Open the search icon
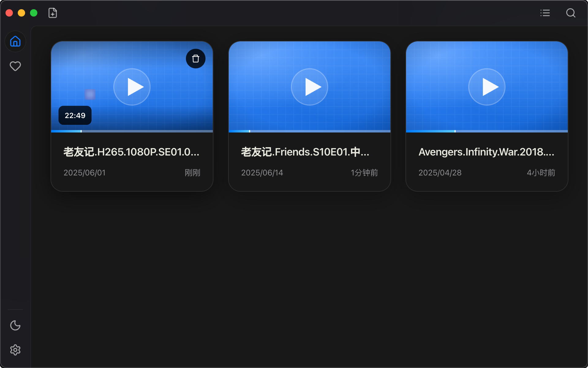 point(571,13)
